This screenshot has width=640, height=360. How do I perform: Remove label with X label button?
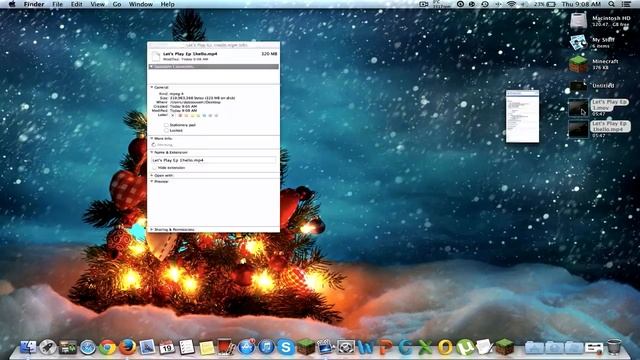[173, 116]
